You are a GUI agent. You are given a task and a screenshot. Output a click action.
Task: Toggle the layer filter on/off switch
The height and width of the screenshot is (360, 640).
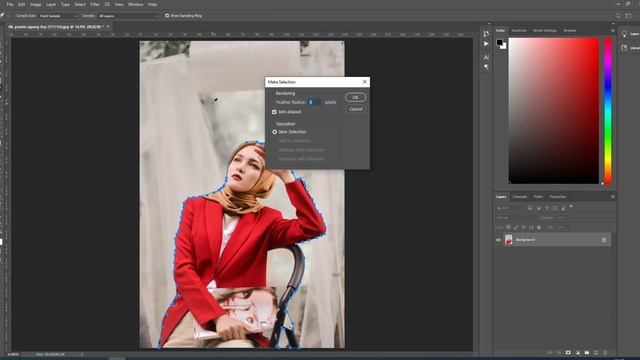(571, 207)
